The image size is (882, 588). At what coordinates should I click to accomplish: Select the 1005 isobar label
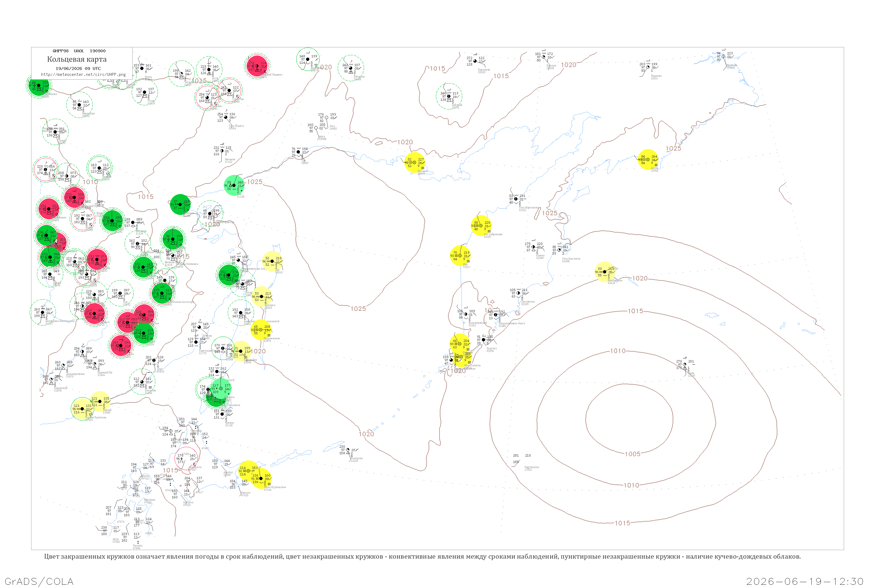tap(632, 454)
